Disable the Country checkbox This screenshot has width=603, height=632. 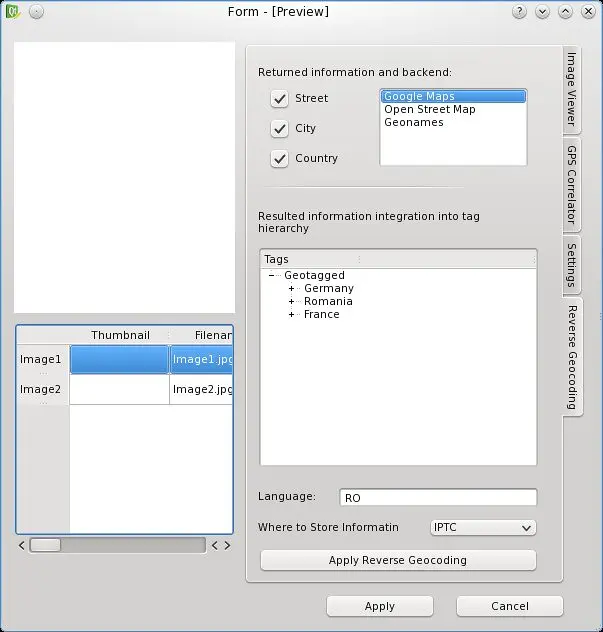pyautogui.click(x=279, y=158)
